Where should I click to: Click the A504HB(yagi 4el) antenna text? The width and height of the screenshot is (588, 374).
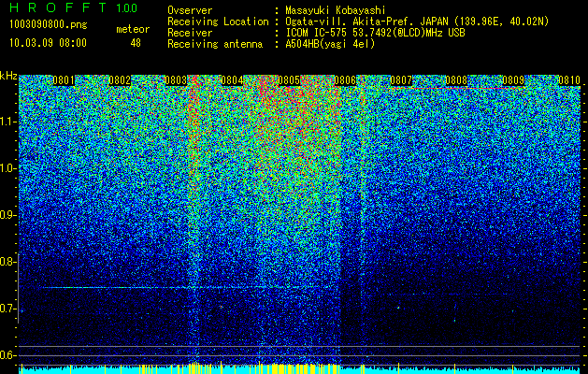pyautogui.click(x=330, y=44)
